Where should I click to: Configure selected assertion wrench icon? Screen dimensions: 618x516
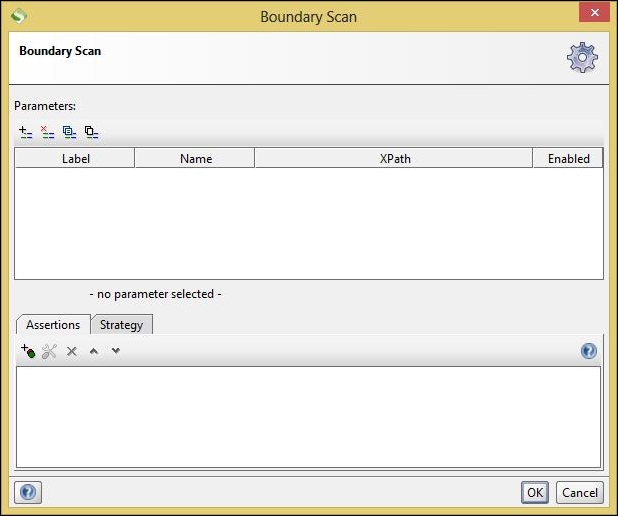point(50,351)
